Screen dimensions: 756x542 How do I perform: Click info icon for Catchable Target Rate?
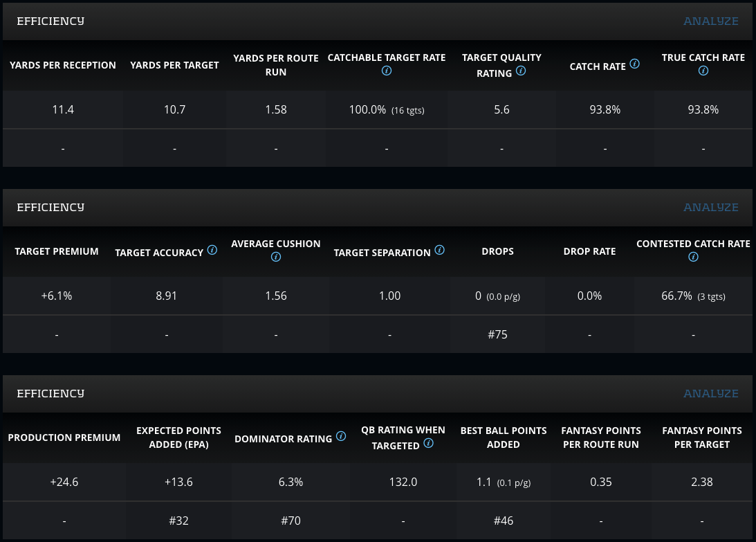coord(387,71)
